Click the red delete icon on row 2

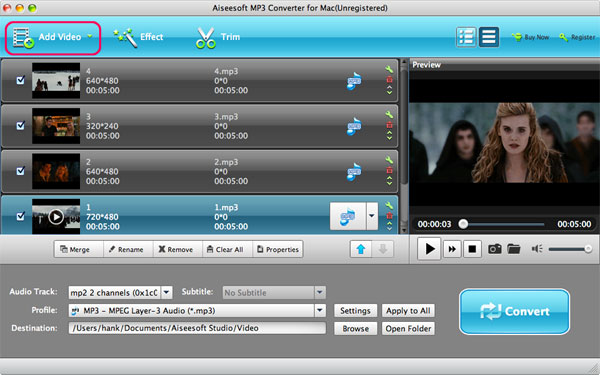[x=389, y=170]
